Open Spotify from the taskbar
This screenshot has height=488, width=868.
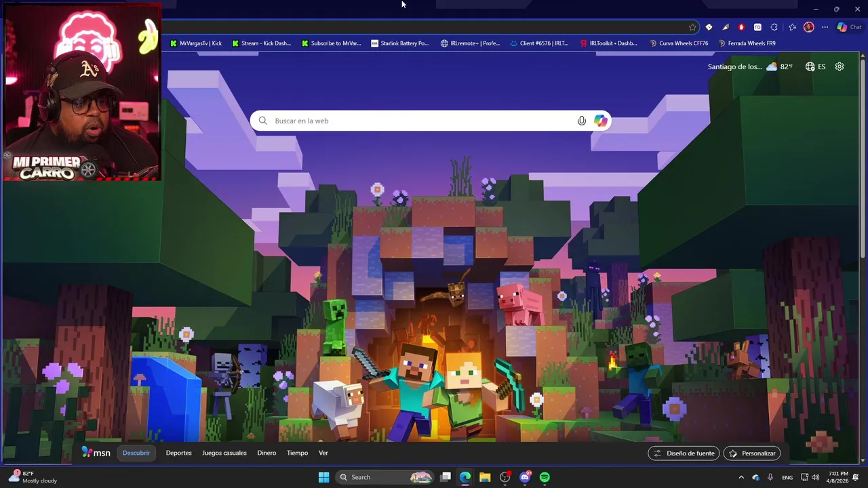pyautogui.click(x=545, y=477)
